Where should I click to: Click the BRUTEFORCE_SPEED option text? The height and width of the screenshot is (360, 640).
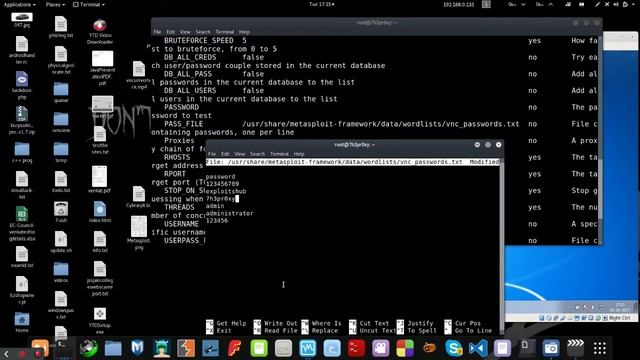[x=199, y=40]
